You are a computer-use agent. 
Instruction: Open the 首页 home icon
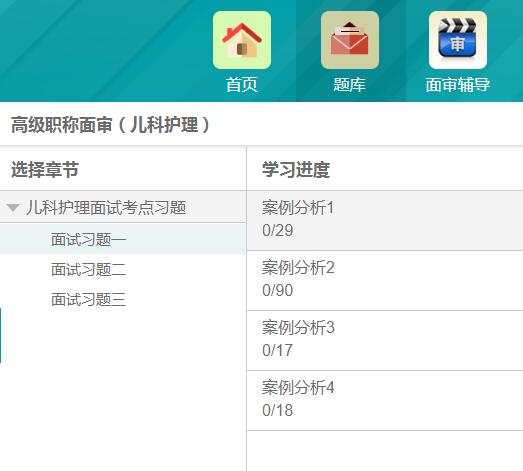click(x=242, y=40)
